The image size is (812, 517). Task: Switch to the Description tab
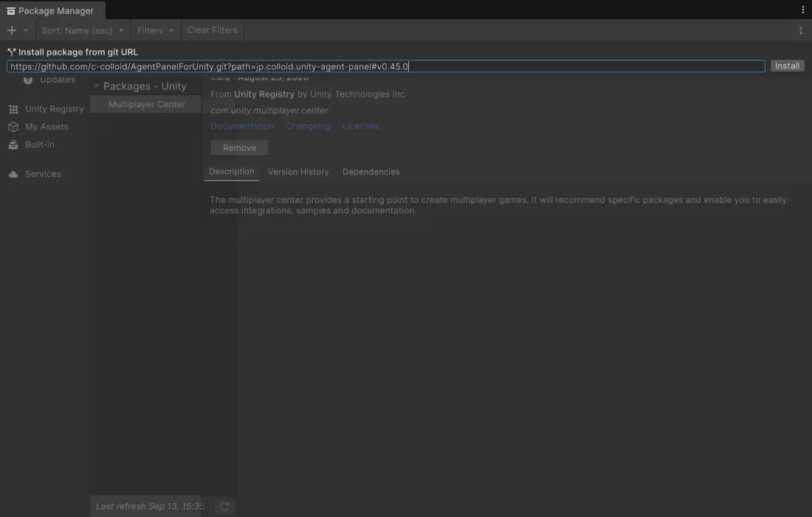pos(232,172)
